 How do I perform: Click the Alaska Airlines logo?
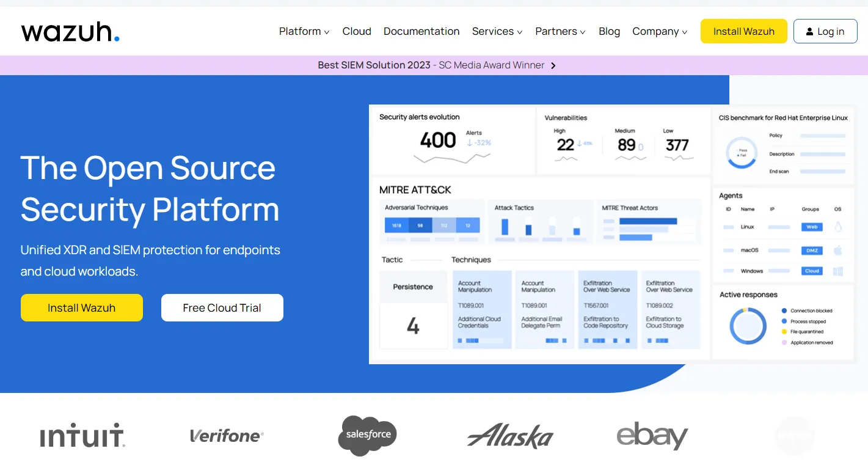point(510,436)
